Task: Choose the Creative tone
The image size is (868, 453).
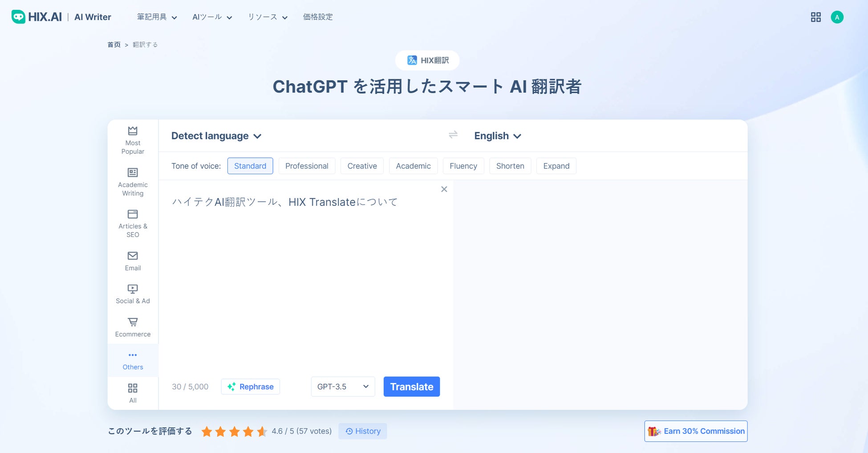Action: tap(362, 166)
